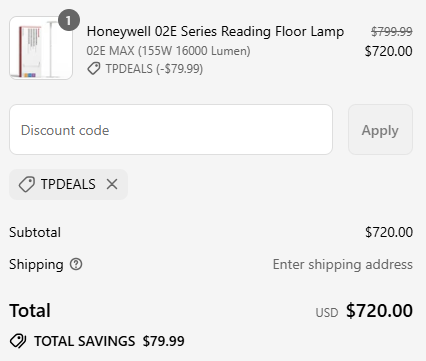Remove the TPDEALS discount code with X
Viewport: 426px width, 361px height.
112,184
